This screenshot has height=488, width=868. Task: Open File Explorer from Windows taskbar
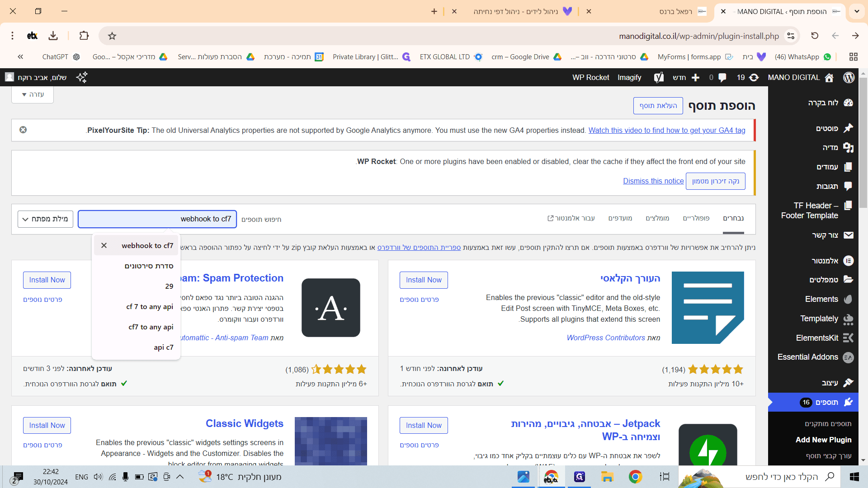pyautogui.click(x=607, y=477)
